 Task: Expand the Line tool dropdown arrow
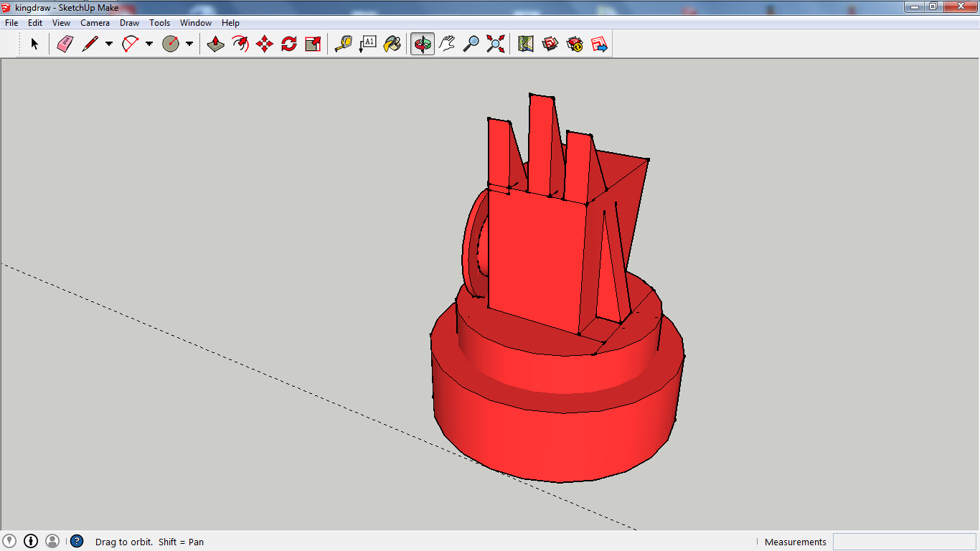[x=109, y=44]
